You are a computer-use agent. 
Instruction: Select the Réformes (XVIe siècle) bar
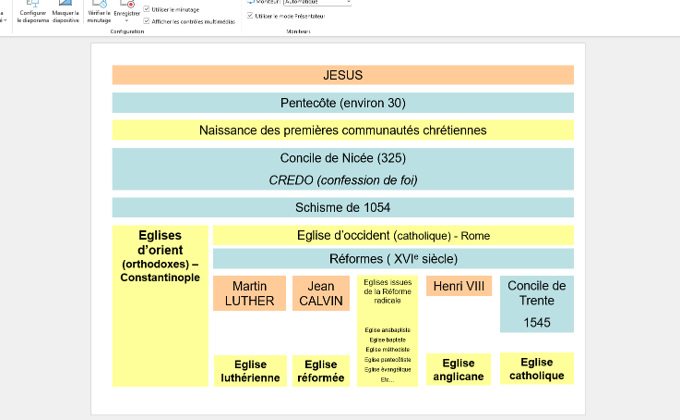click(393, 259)
